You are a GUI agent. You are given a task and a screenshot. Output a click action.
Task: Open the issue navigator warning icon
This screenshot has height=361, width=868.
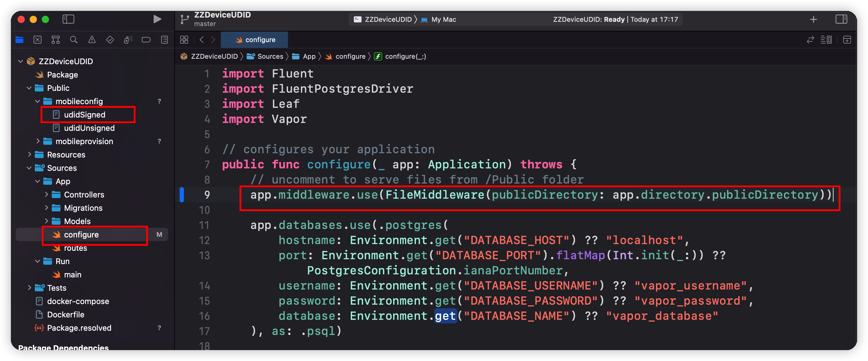click(x=92, y=40)
